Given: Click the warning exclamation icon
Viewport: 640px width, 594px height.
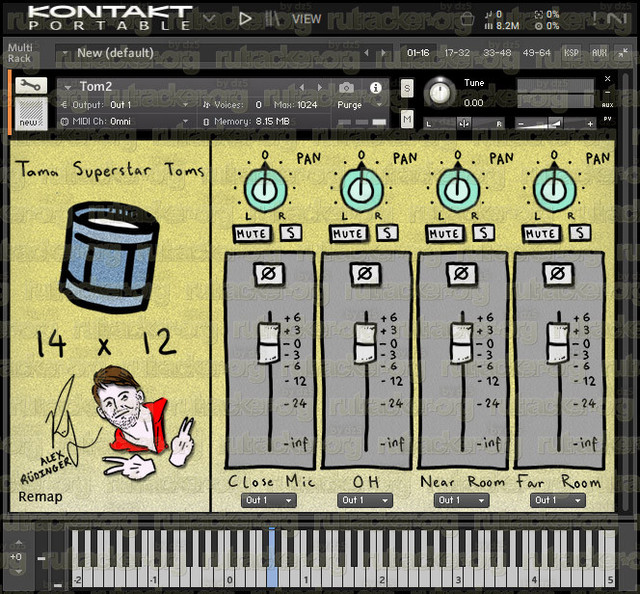Looking at the screenshot, I should [595, 18].
